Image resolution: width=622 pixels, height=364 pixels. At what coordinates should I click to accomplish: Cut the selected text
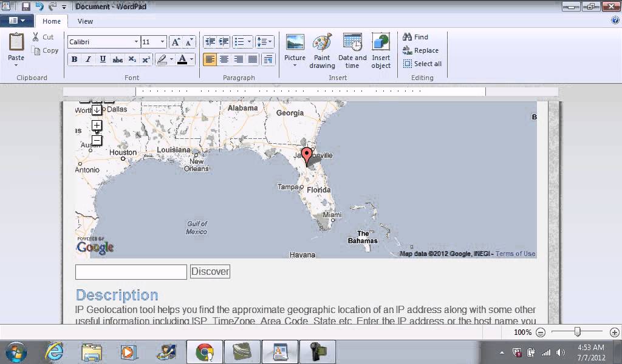pos(43,37)
